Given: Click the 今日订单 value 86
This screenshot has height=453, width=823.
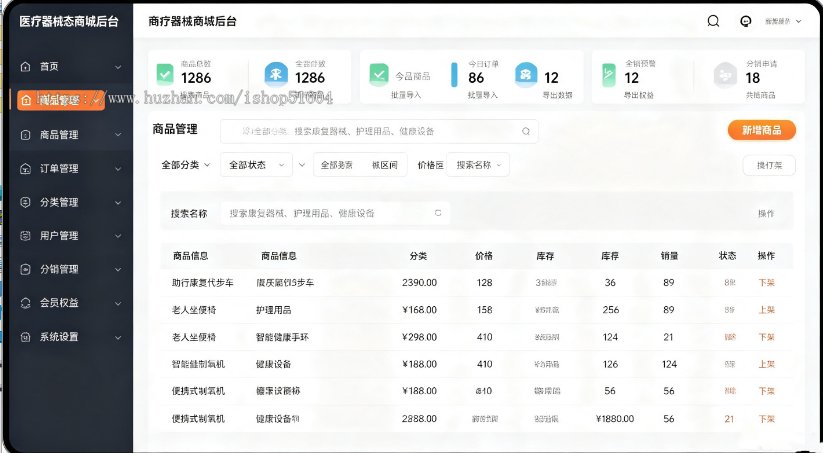Looking at the screenshot, I should (x=476, y=78).
